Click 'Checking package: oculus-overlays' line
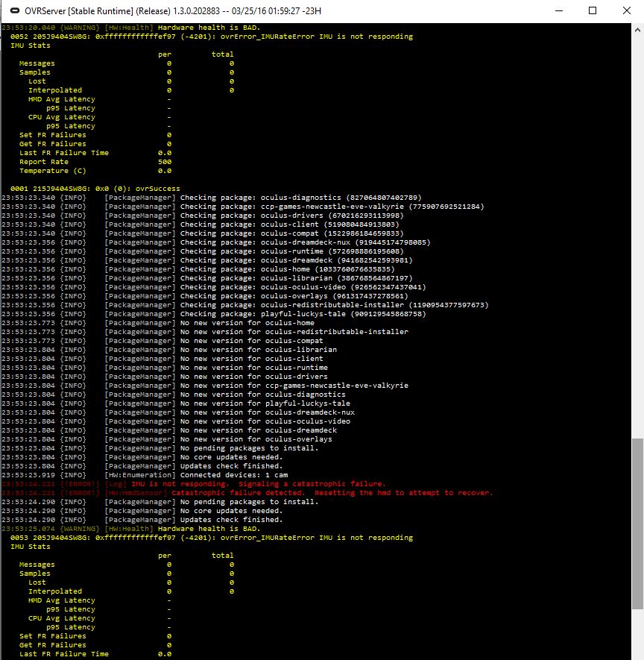644x660 pixels. click(205, 296)
